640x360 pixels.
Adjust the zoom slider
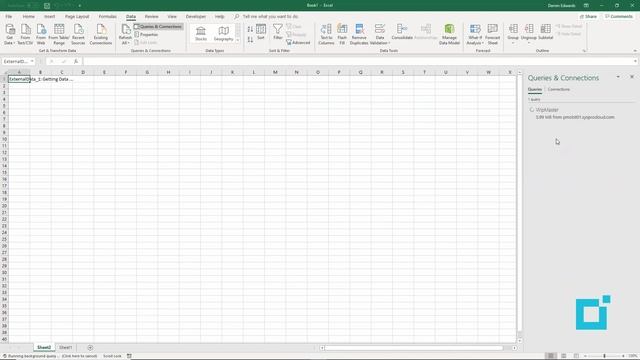pos(604,356)
